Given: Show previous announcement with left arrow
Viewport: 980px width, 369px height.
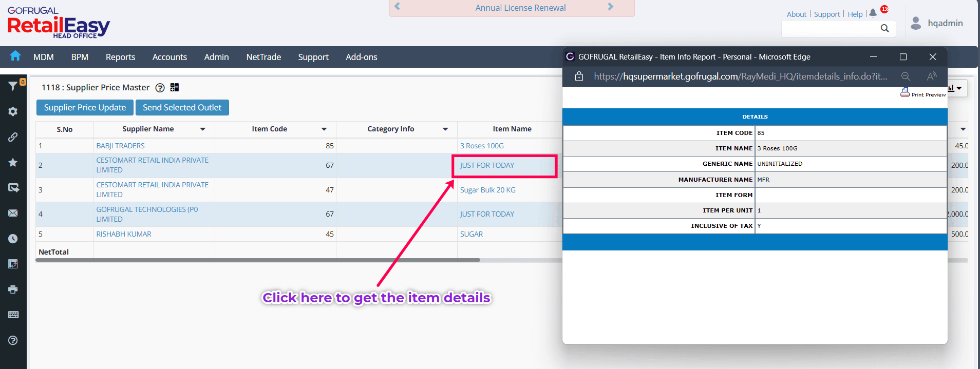Looking at the screenshot, I should (397, 7).
